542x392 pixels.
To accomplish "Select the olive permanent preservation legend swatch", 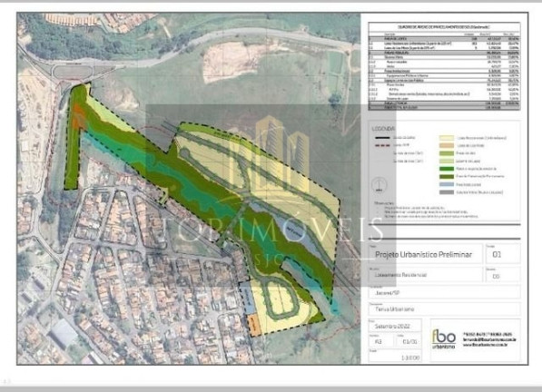I will point(447,176).
